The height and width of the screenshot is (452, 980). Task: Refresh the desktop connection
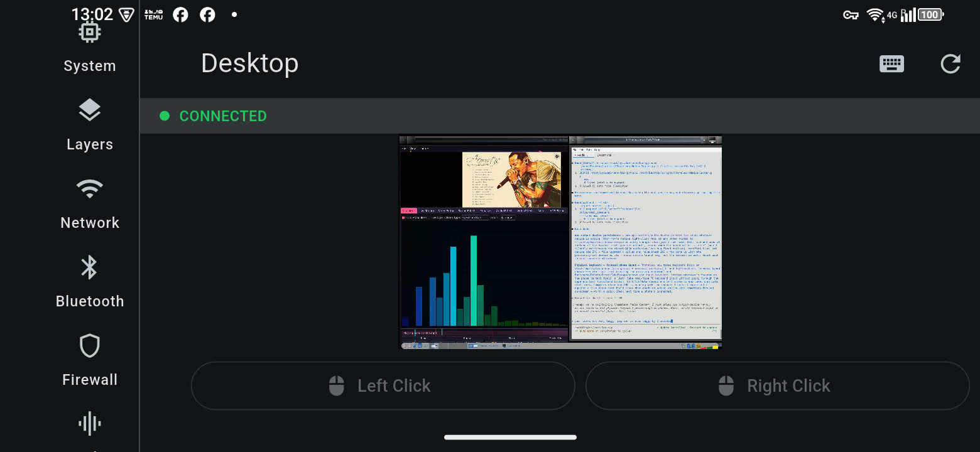pos(950,63)
